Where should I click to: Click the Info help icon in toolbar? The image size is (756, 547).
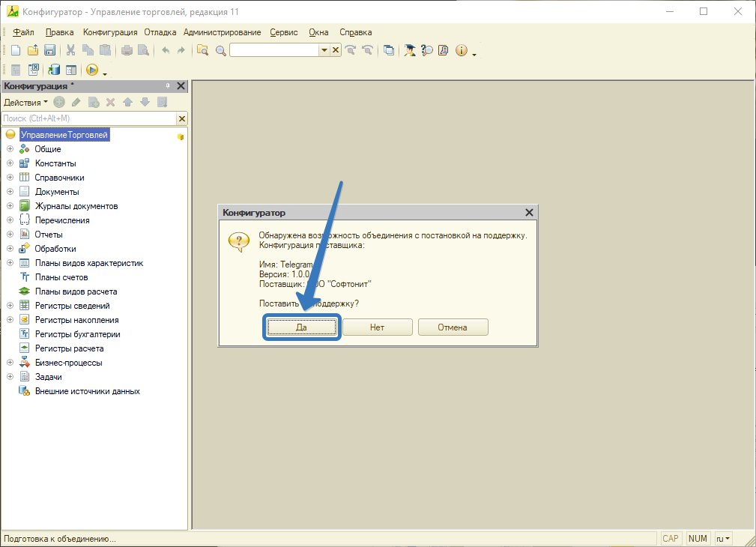click(461, 50)
